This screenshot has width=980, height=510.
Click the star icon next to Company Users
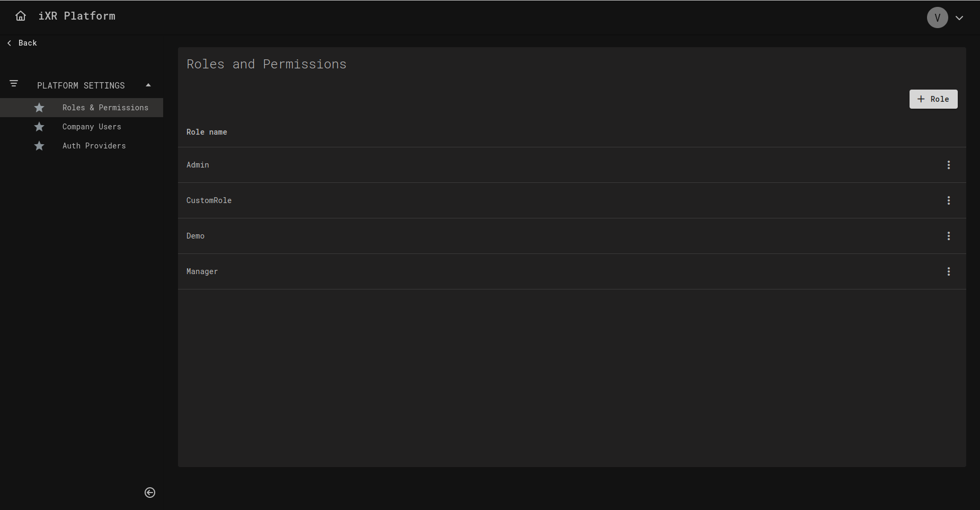pyautogui.click(x=39, y=127)
